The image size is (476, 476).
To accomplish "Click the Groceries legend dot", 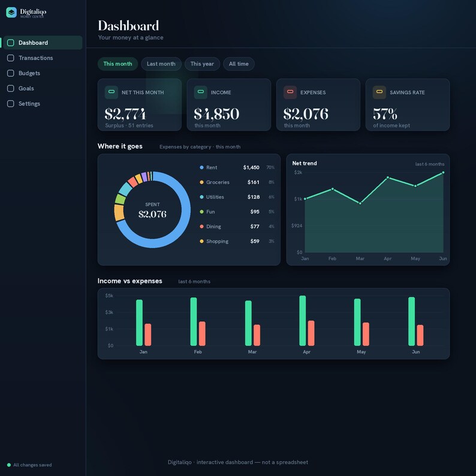I will 201,182.
